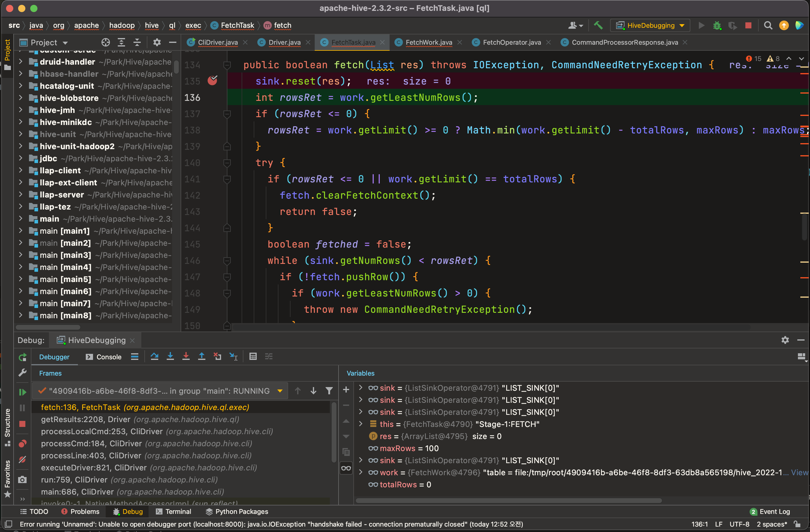Click View link for work variable
The width and height of the screenshot is (810, 532).
(x=799, y=473)
